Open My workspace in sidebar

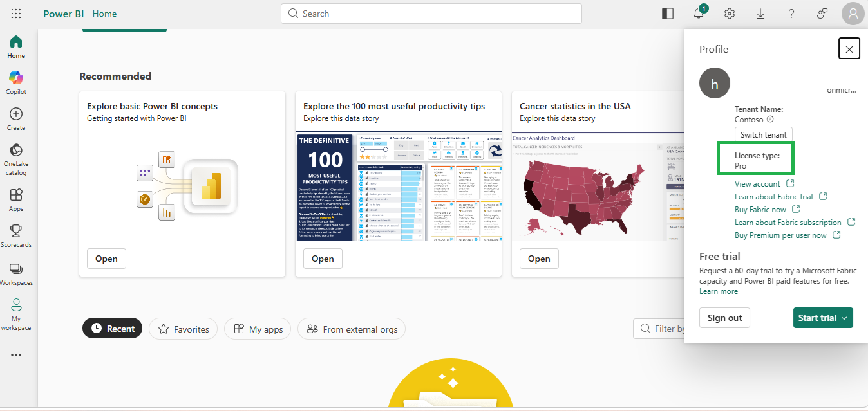click(x=16, y=315)
